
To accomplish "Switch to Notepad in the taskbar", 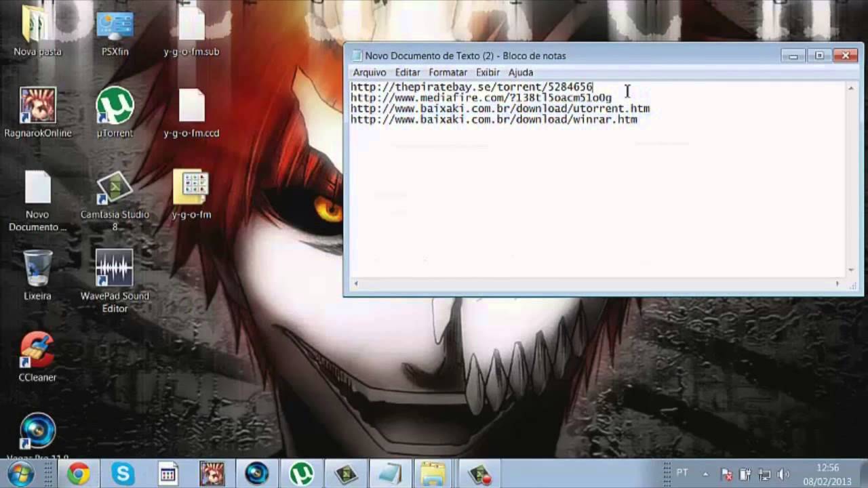I will 390,474.
